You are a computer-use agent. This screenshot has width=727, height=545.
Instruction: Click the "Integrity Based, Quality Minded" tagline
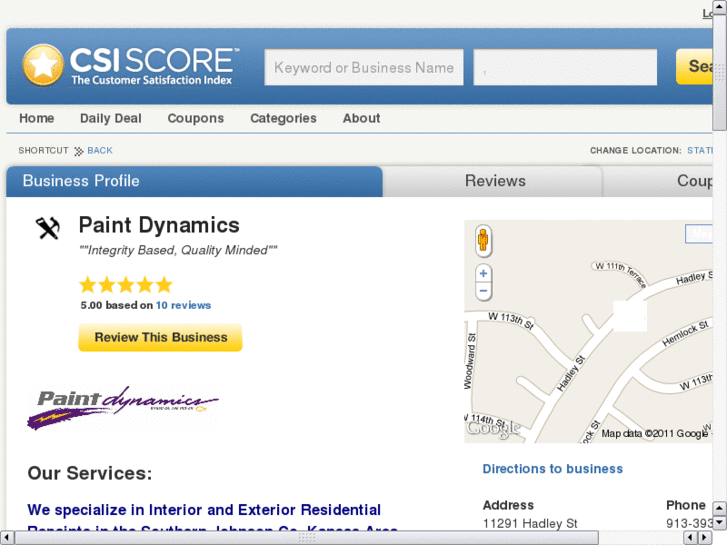pos(178,250)
